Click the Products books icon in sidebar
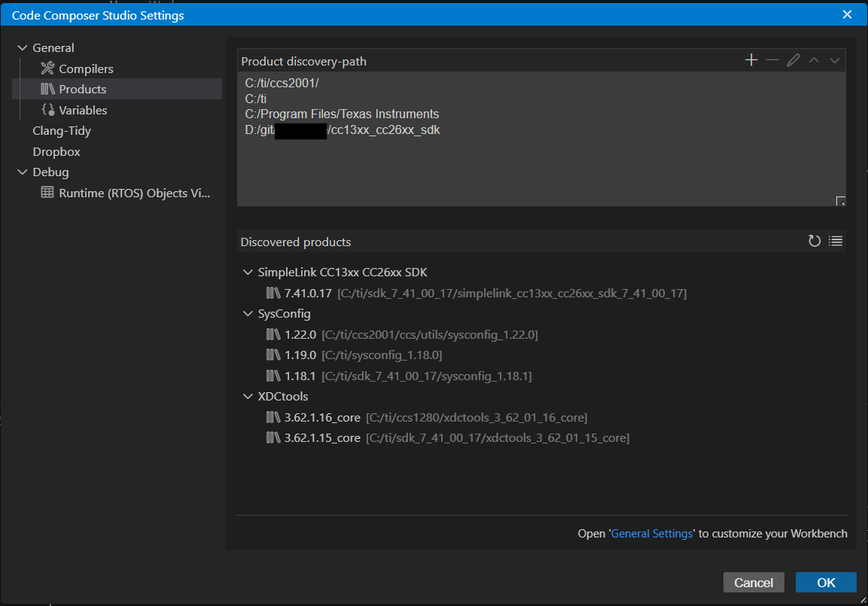868x606 pixels. pos(47,89)
